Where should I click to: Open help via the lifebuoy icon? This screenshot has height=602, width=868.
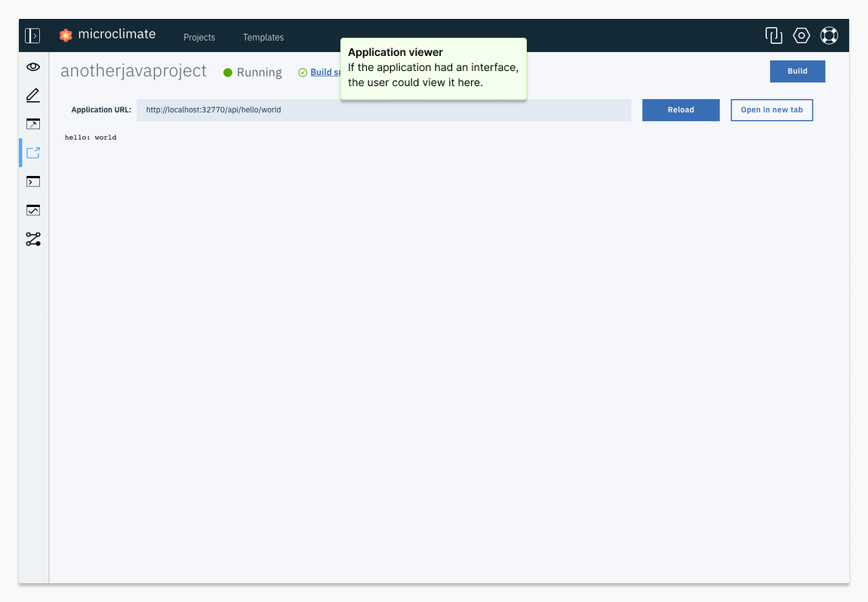829,36
